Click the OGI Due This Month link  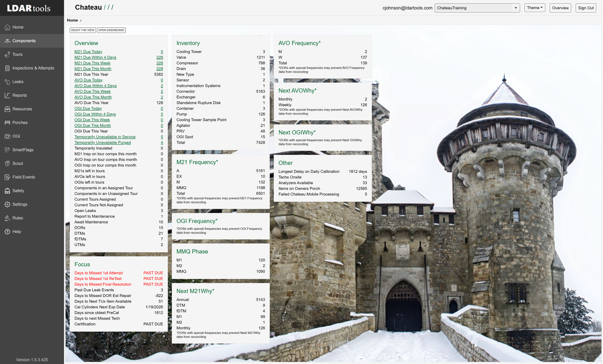(92, 125)
